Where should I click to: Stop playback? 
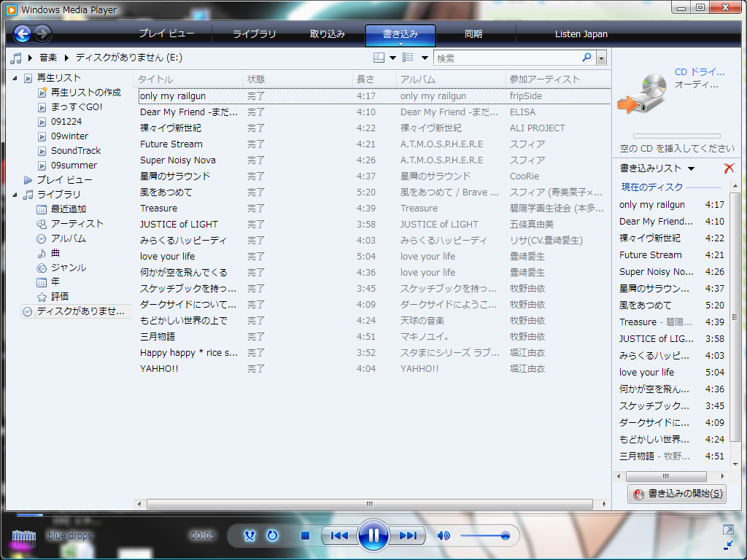[x=306, y=536]
